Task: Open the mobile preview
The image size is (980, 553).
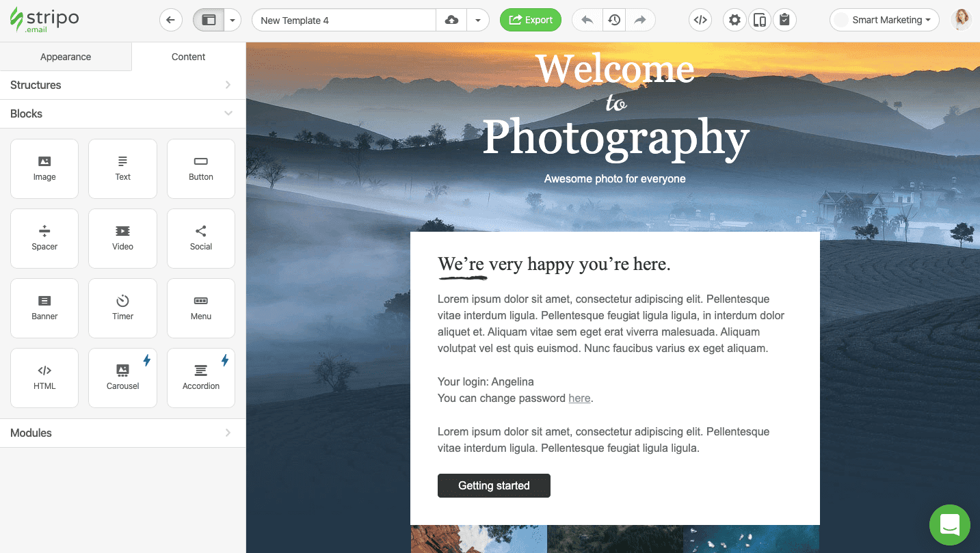Action: [759, 20]
